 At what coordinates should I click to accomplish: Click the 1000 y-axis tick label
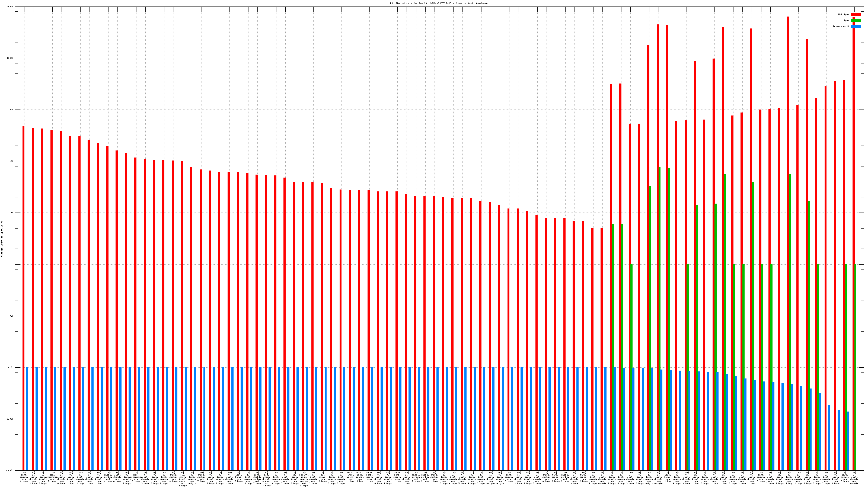(x=11, y=110)
